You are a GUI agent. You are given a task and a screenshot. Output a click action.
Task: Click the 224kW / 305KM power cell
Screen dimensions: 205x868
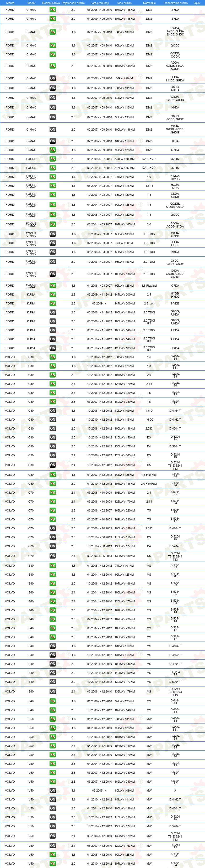(124, 159)
